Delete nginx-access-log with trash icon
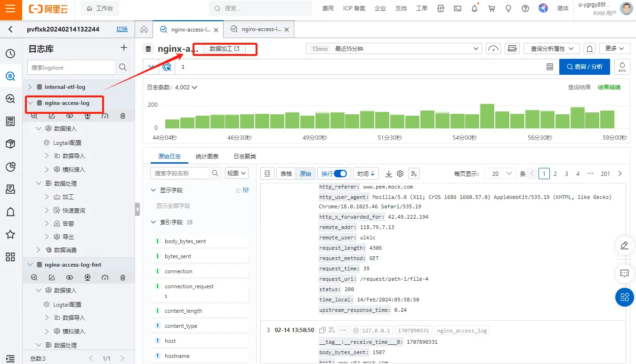This screenshot has height=364, width=636. click(123, 116)
